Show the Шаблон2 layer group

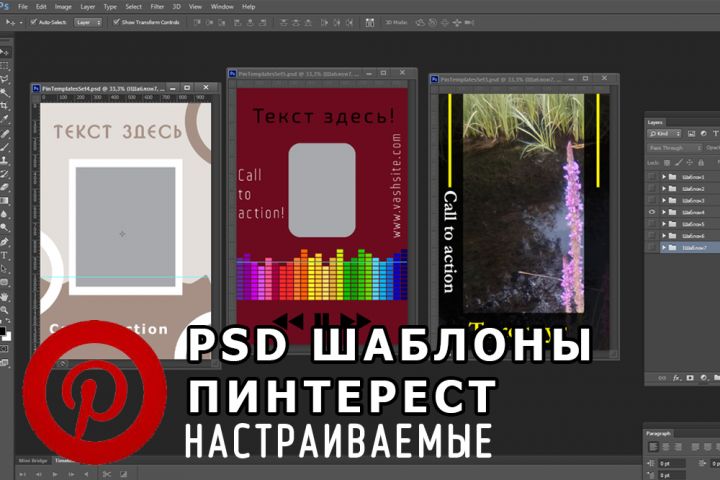click(652, 189)
